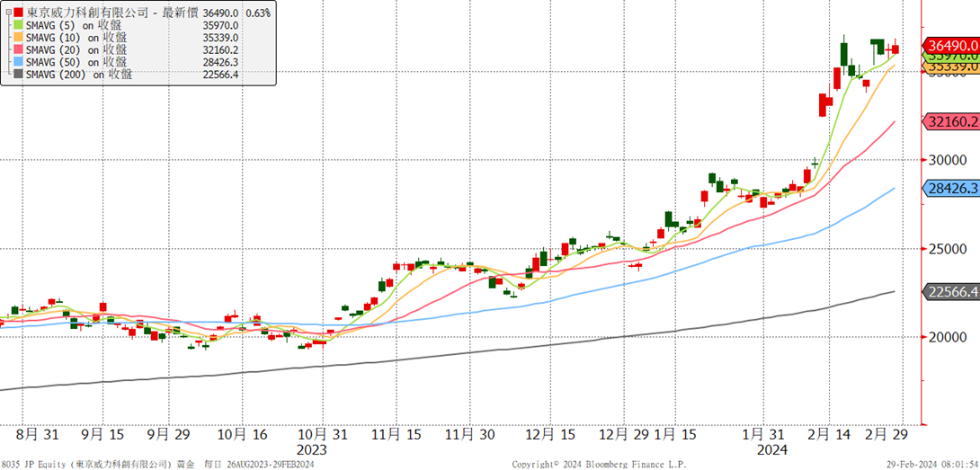
Task: Select the SMAVG (200) on 收盤 legend row
Action: pyautogui.click(x=79, y=75)
